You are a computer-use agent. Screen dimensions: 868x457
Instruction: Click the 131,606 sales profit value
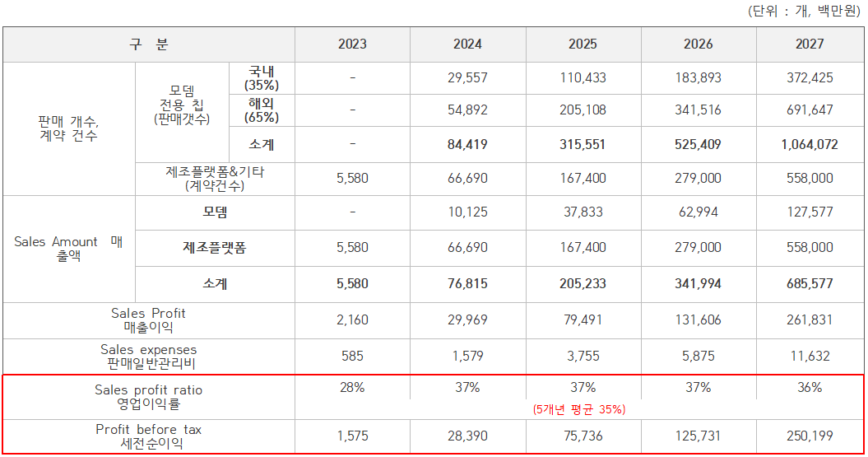698,320
